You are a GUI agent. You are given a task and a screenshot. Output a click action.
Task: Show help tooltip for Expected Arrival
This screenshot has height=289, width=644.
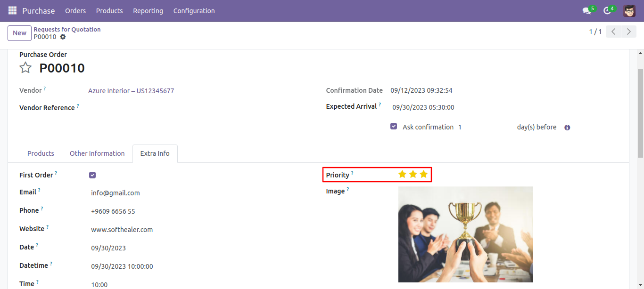pyautogui.click(x=380, y=104)
